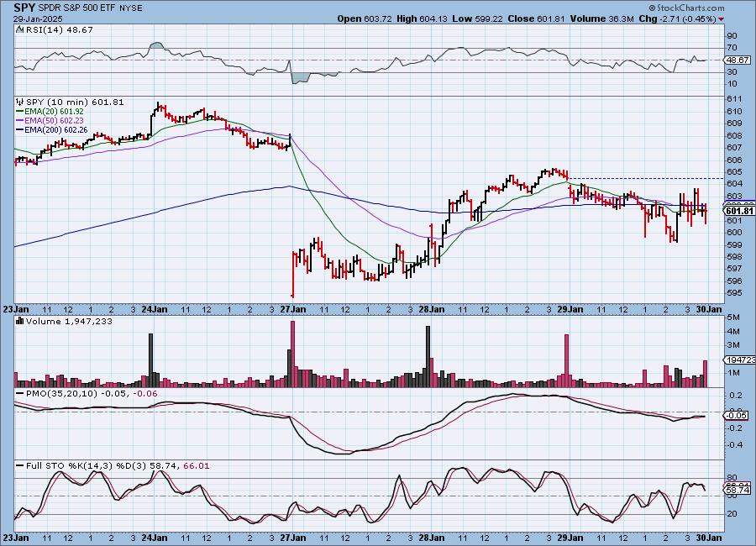
Task: Click the tallest volume bar at the 27Jan open
Action: [292, 354]
